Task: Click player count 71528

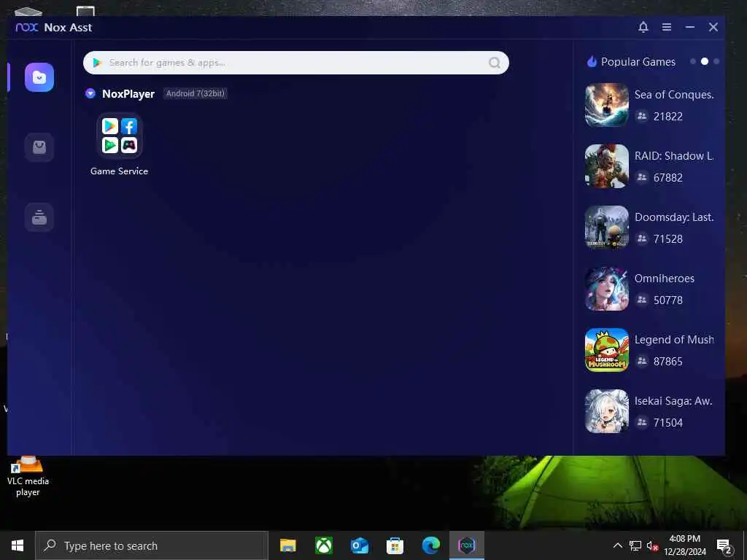Action: click(x=668, y=239)
